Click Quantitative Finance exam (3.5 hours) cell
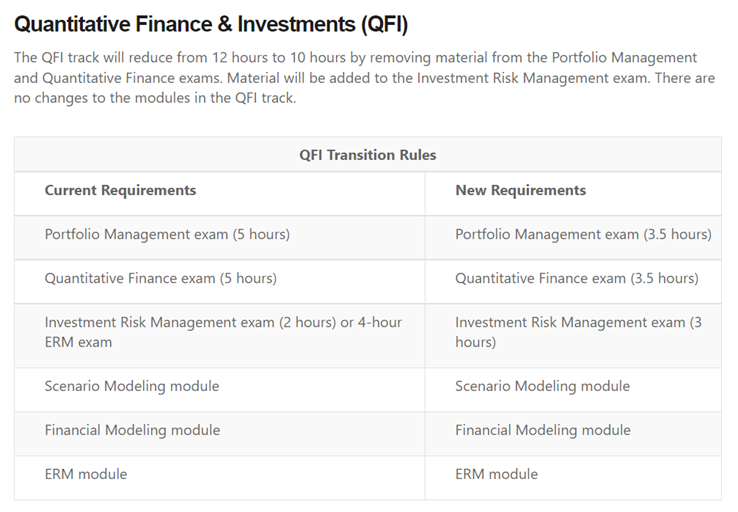Image resolution: width=738 pixels, height=512 pixels. (x=577, y=278)
